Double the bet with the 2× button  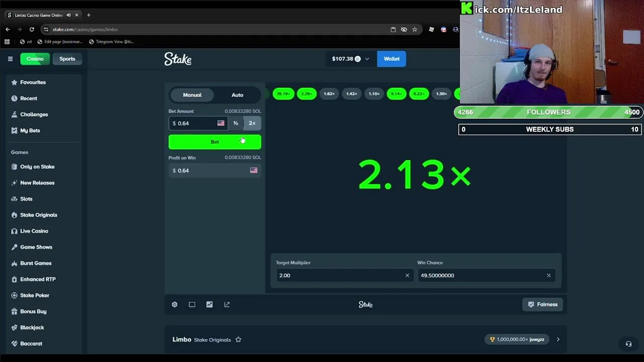pos(252,123)
